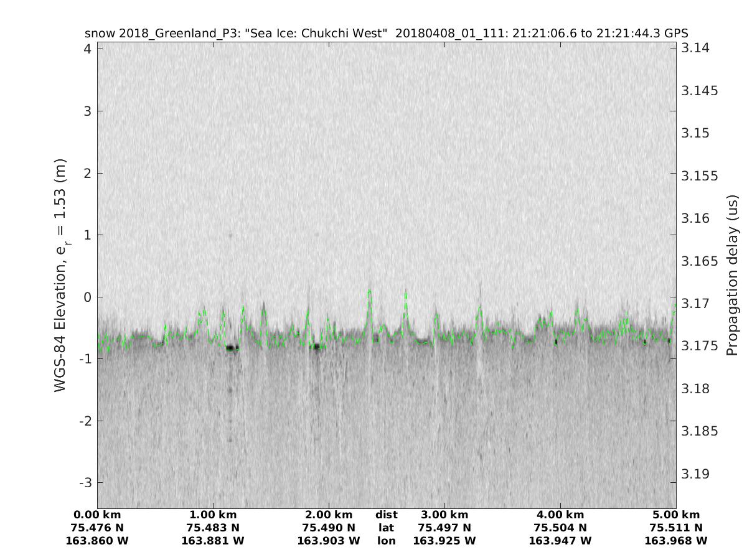Click the tallest green surface peak near 2.35 km
Viewport: 747px width, 560px height.
coord(370,291)
